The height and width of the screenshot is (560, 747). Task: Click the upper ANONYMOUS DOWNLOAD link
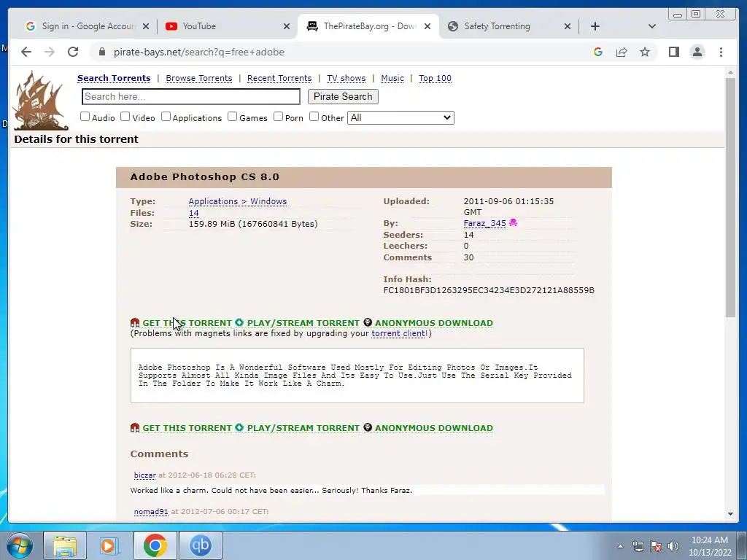click(x=434, y=323)
